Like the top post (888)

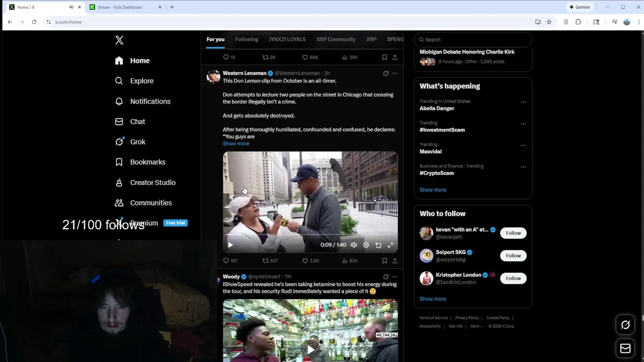click(x=310, y=57)
